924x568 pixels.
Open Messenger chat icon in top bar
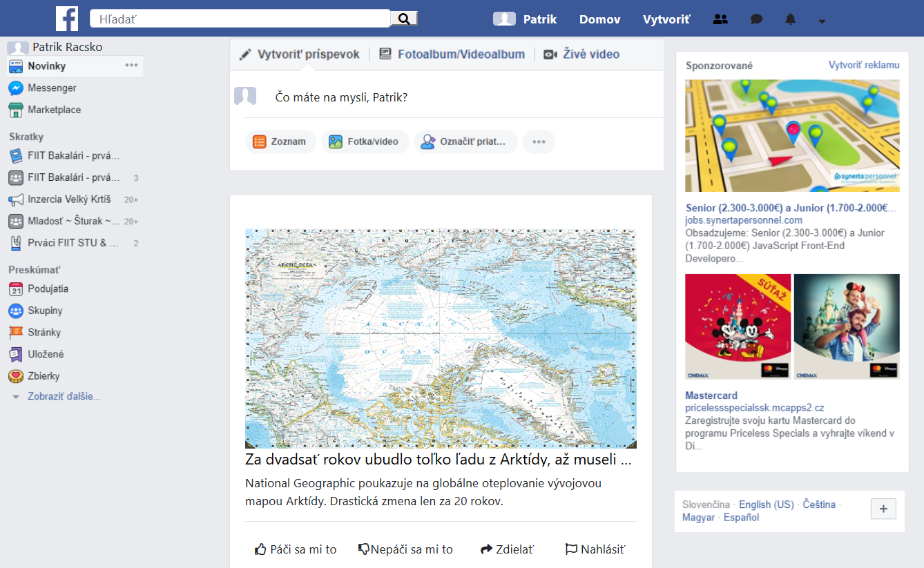coord(756,19)
